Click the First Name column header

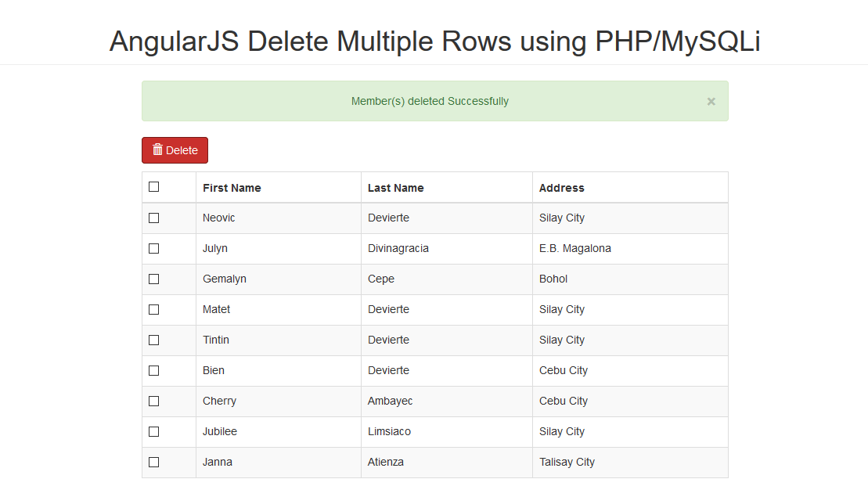(x=232, y=188)
